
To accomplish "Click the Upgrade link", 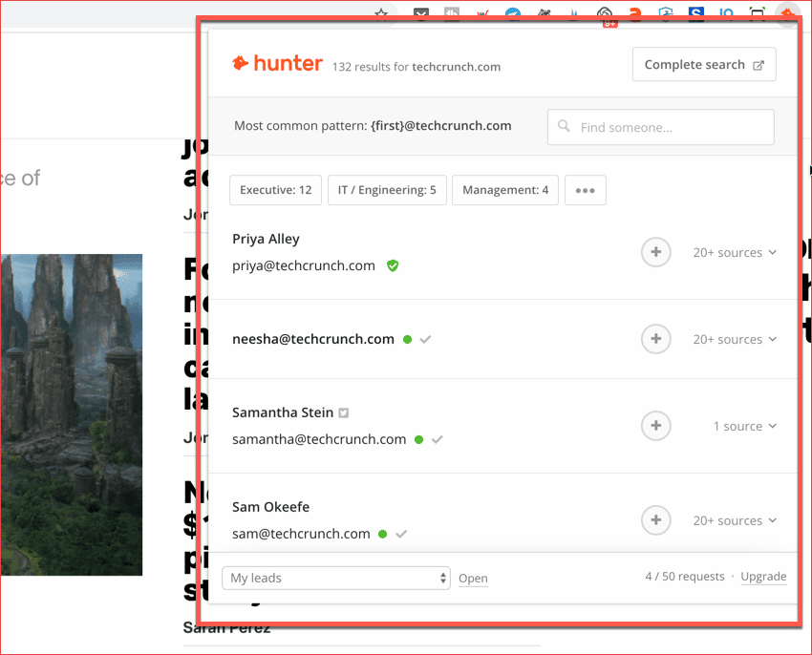I will pyautogui.click(x=763, y=577).
